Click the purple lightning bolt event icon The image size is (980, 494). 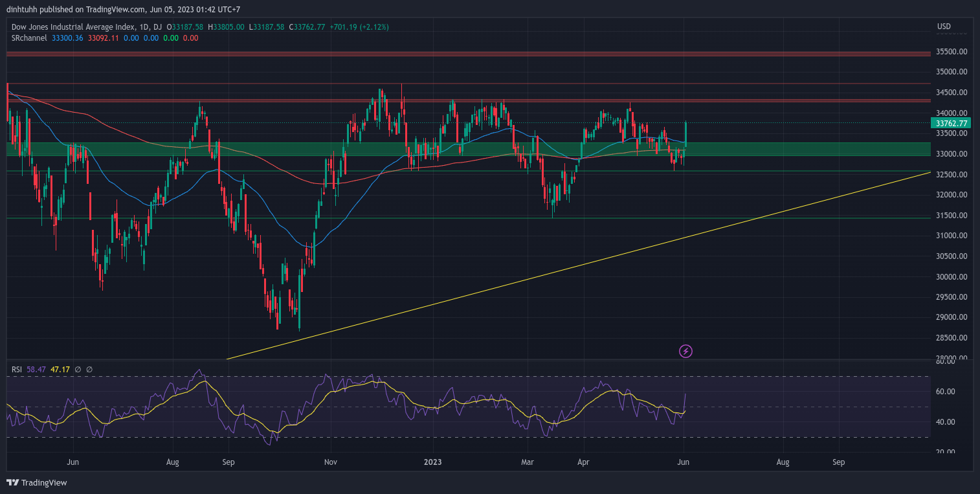tap(685, 352)
